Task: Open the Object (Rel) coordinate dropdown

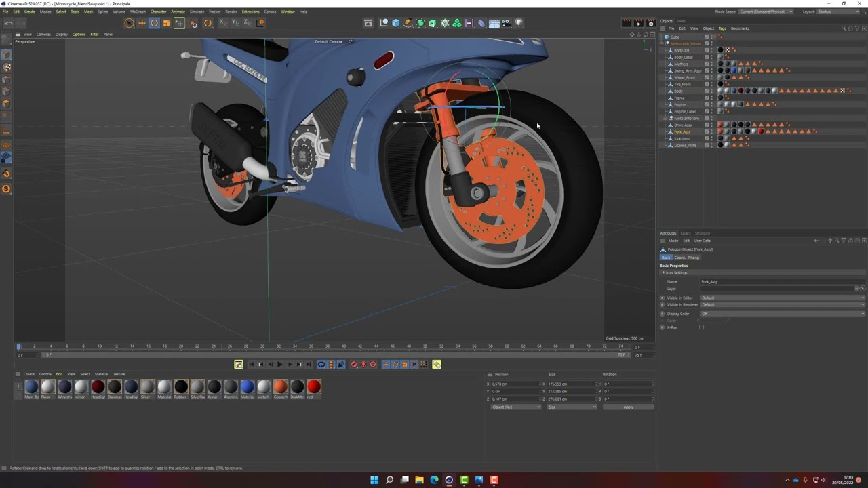Action: [x=516, y=407]
